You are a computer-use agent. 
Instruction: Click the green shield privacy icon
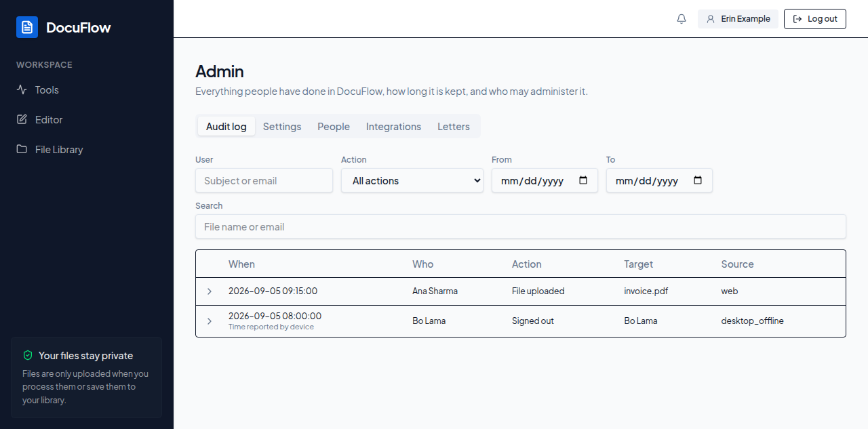28,355
